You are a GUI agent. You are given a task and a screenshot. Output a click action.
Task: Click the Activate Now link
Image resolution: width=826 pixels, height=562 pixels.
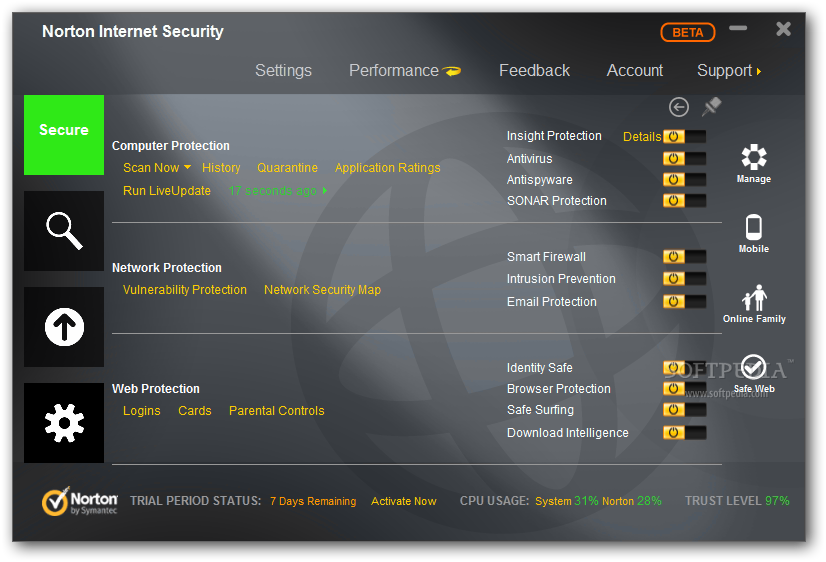(x=404, y=501)
